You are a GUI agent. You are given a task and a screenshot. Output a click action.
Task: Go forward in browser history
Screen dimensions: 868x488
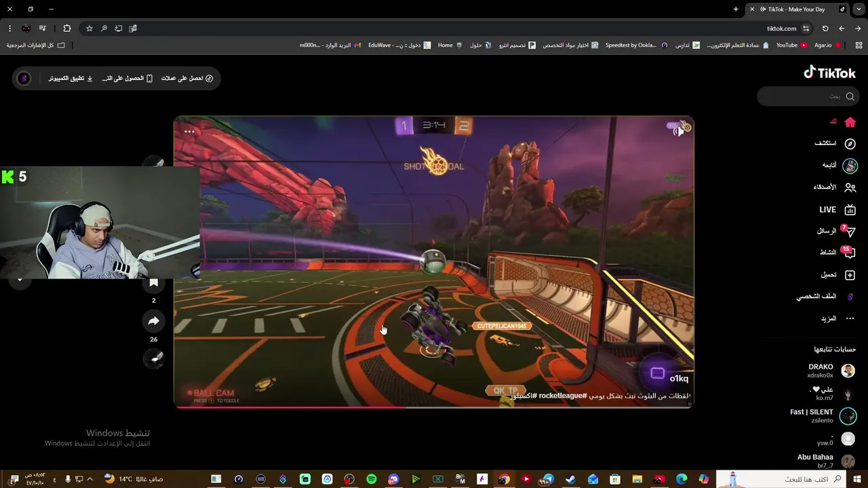[842, 28]
